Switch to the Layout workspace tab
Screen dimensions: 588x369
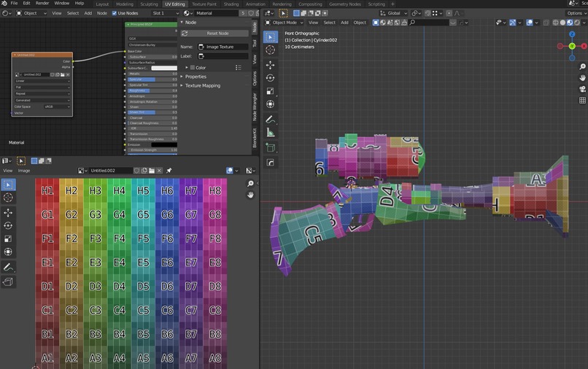(x=102, y=4)
